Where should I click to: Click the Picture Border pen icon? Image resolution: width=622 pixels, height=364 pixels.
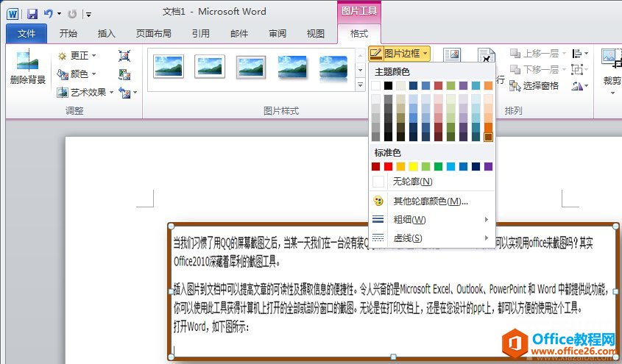point(375,54)
